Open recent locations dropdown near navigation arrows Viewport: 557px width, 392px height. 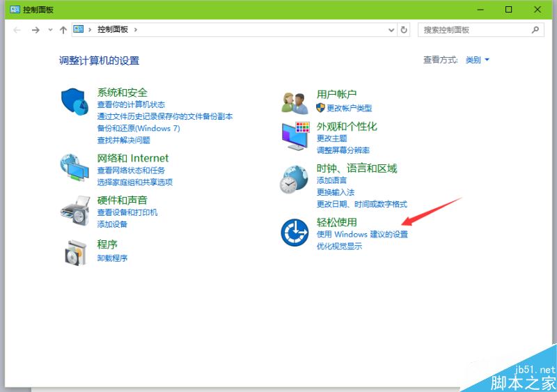coord(50,30)
